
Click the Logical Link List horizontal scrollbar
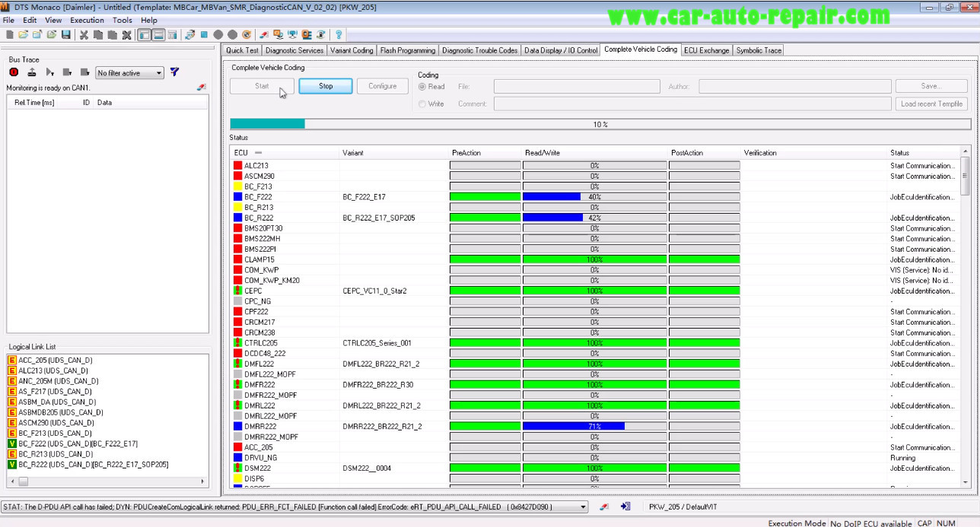(x=107, y=481)
